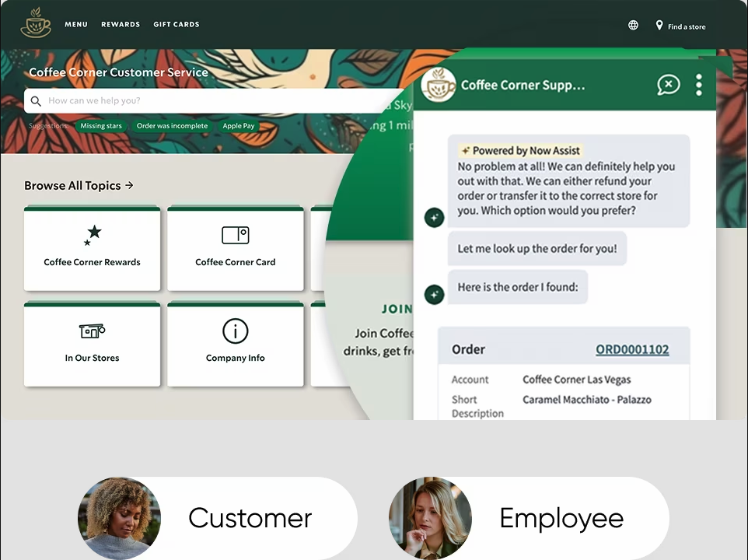The image size is (748, 560).
Task: Select the Customer persona button
Action: tap(218, 518)
